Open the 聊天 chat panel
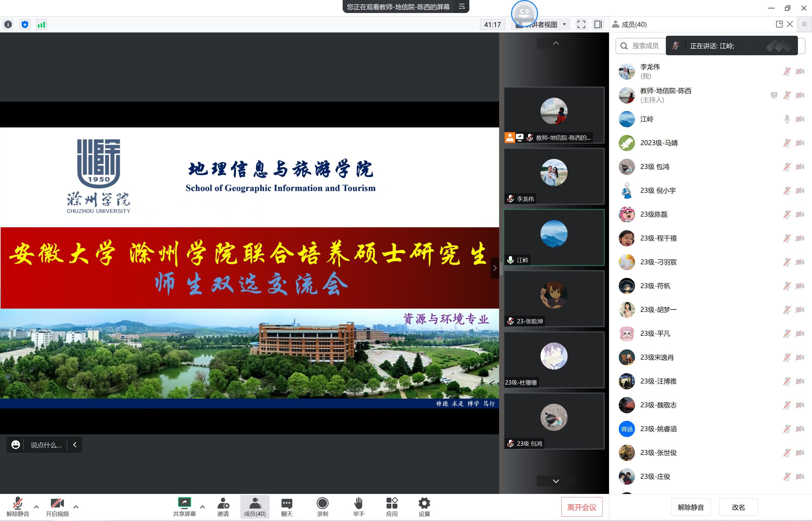 pos(287,507)
